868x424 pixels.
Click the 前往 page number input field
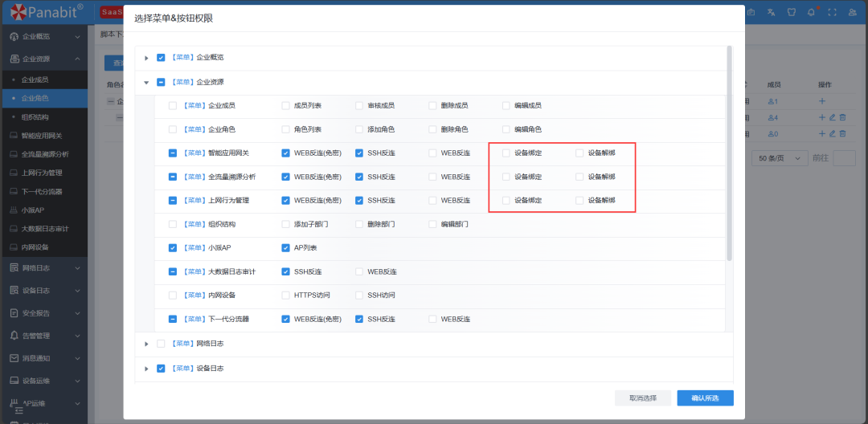click(x=844, y=158)
